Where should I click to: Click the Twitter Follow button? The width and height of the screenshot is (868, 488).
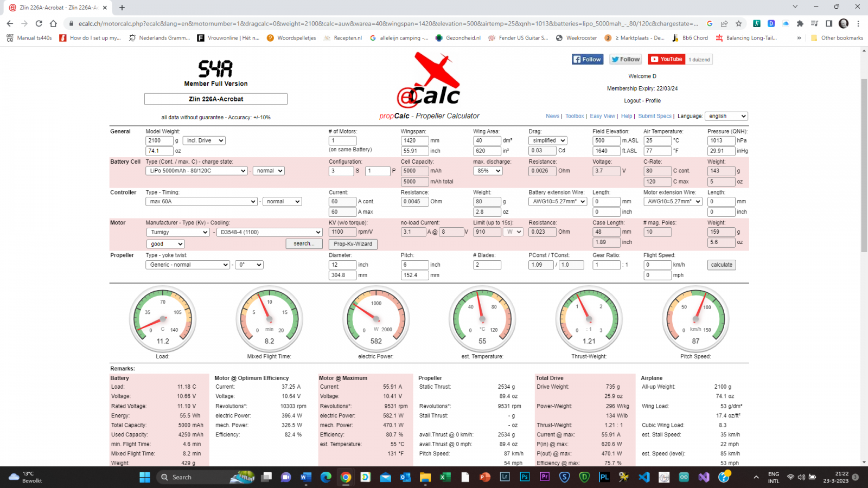pyautogui.click(x=626, y=59)
